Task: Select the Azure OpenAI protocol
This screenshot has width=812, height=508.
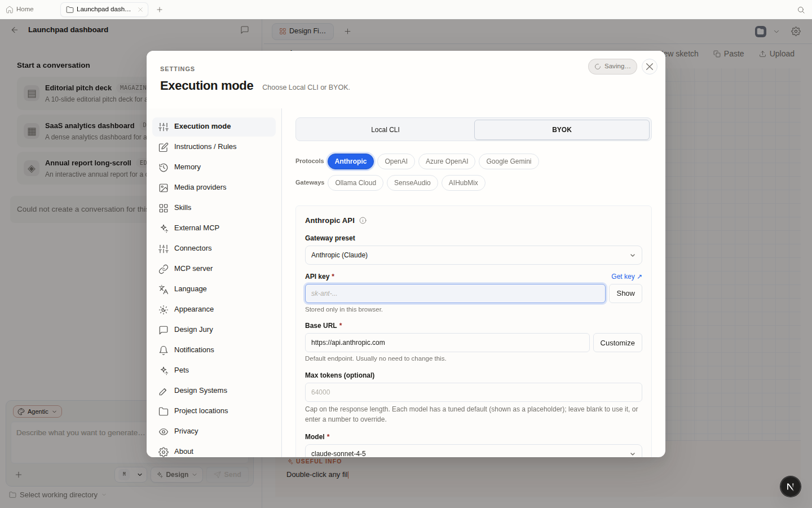Action: point(447,161)
